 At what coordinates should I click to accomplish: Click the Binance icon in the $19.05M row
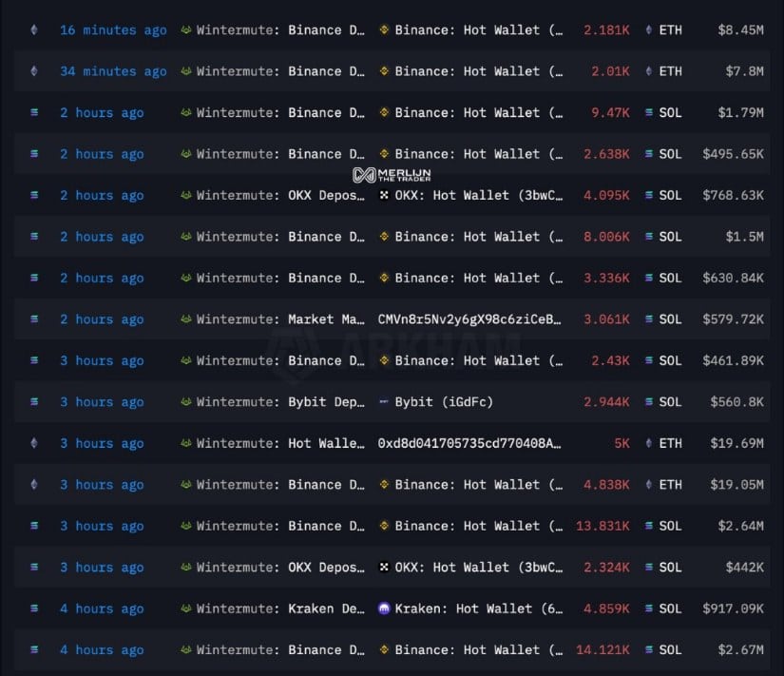[x=384, y=485]
